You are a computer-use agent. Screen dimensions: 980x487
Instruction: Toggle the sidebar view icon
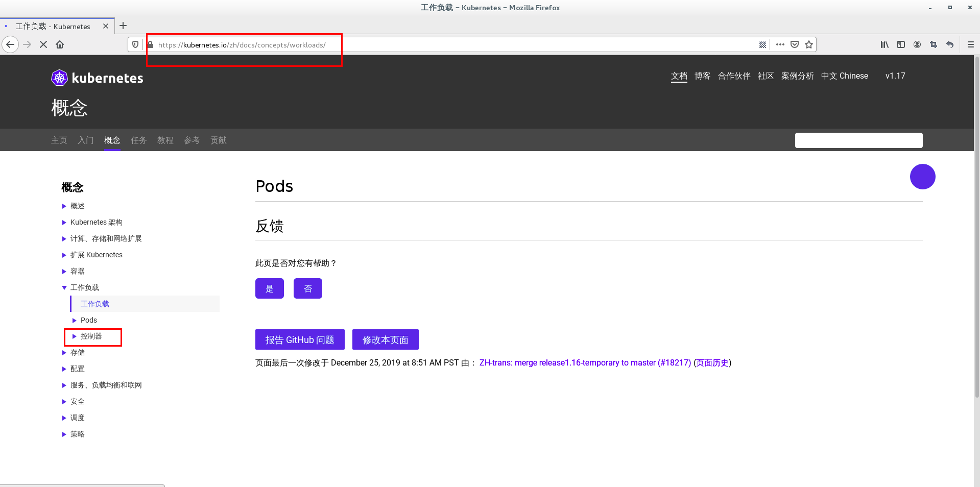click(x=901, y=44)
